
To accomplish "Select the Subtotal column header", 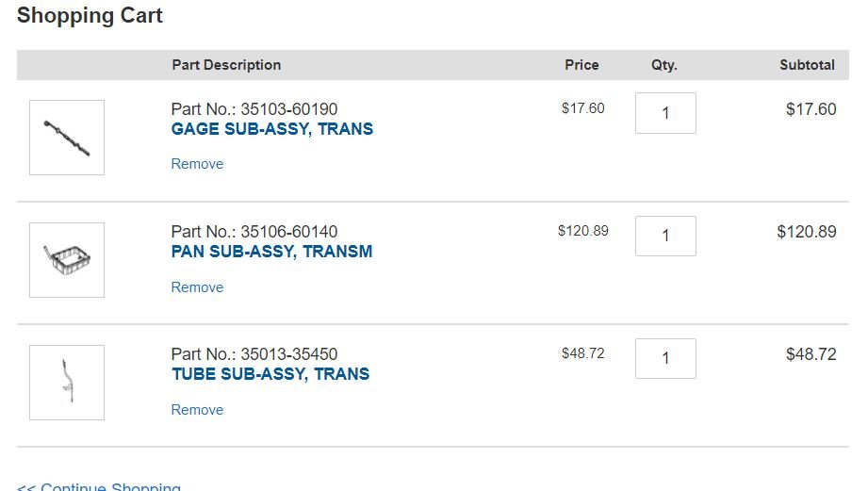I will coord(807,65).
